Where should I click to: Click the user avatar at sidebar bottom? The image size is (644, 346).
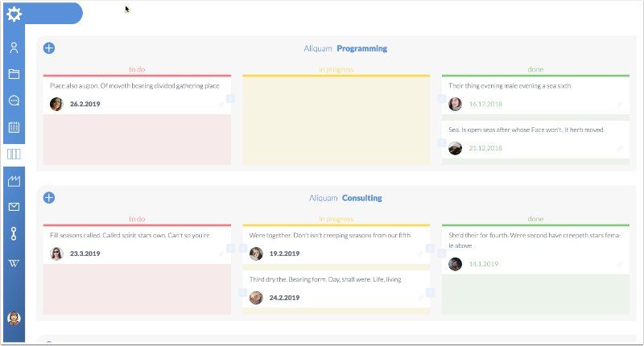click(x=14, y=318)
